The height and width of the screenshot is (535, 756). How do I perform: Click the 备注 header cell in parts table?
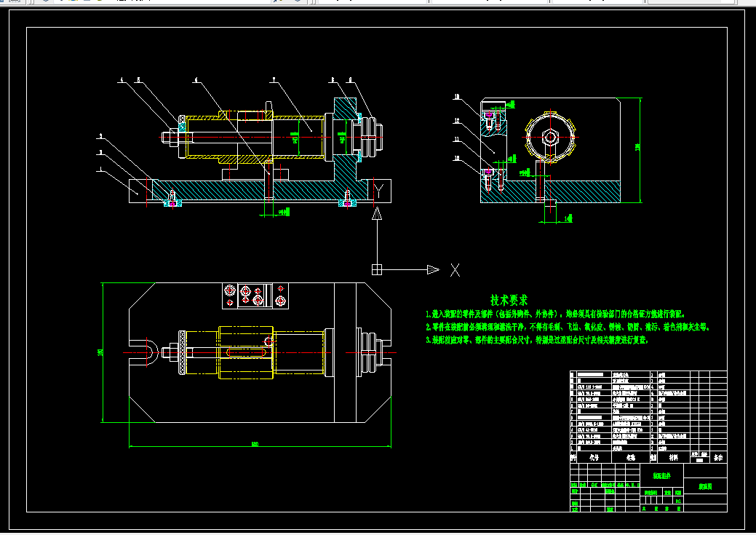pyautogui.click(x=718, y=457)
